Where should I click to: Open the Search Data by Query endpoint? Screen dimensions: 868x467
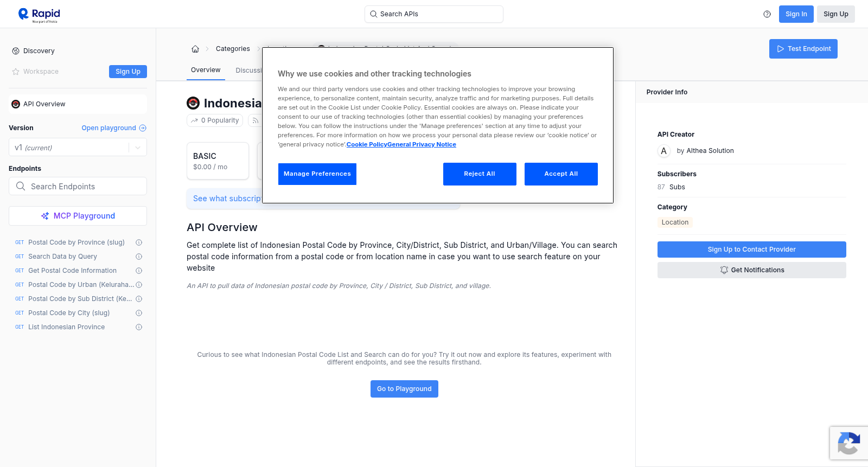click(62, 257)
